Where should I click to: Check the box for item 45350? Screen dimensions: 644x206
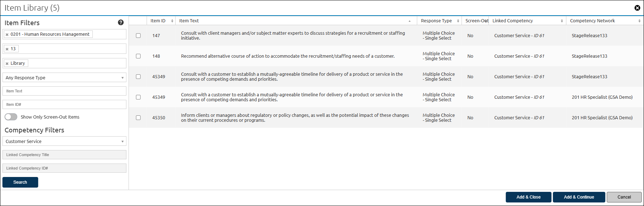tap(138, 118)
